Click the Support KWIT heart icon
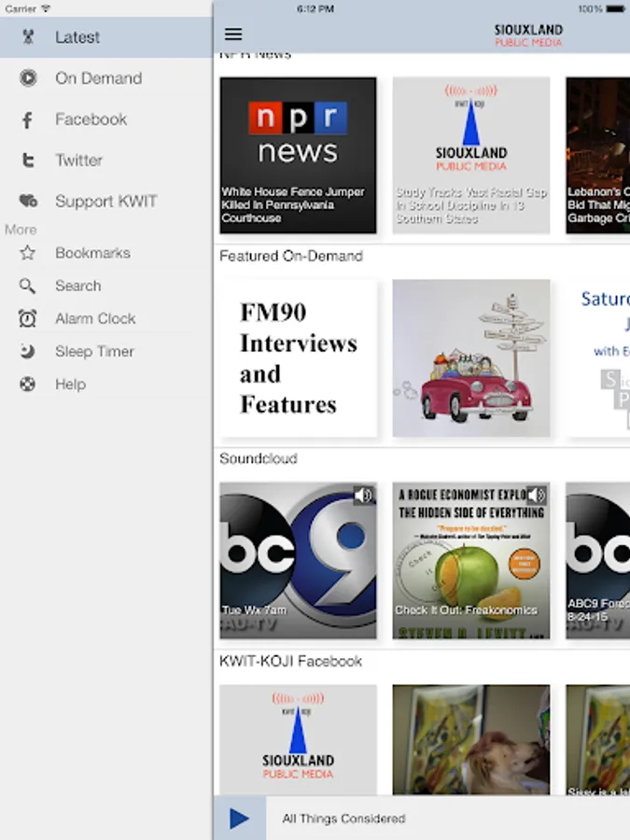The width and height of the screenshot is (630, 840). click(28, 201)
